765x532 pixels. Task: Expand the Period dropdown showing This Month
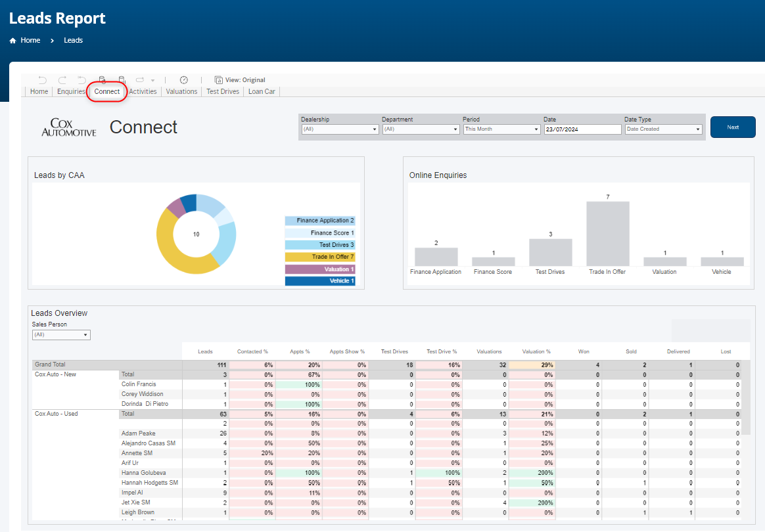point(502,129)
